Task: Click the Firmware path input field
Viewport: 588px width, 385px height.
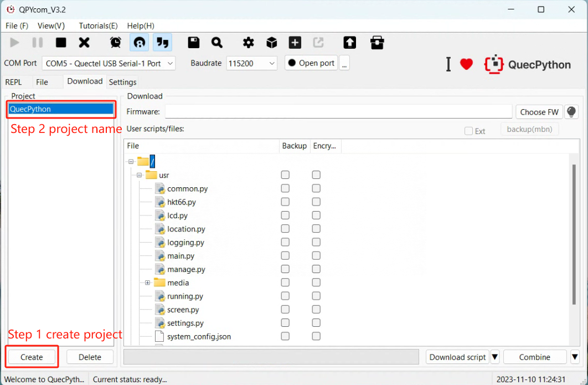Action: 339,112
